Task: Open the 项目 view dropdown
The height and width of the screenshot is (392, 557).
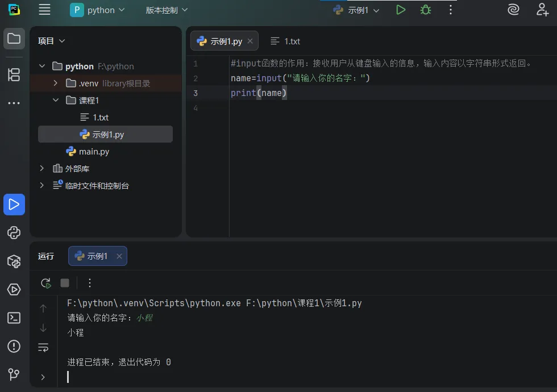Action: [52, 41]
